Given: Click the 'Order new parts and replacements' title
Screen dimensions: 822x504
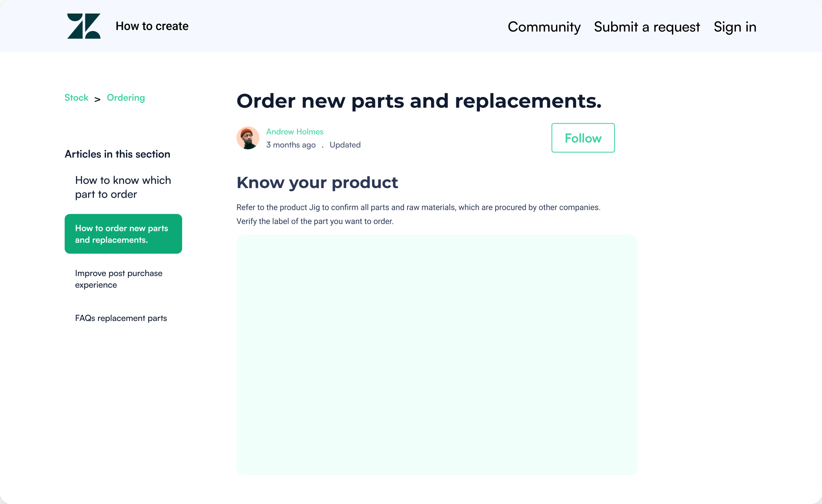Looking at the screenshot, I should tap(419, 101).
